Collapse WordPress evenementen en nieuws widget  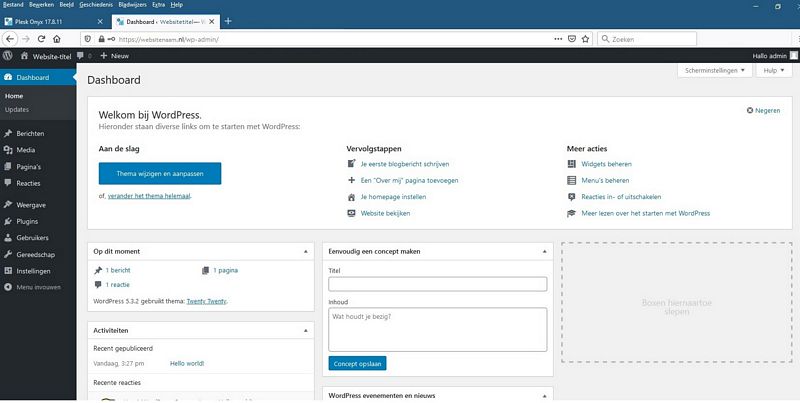tap(544, 396)
